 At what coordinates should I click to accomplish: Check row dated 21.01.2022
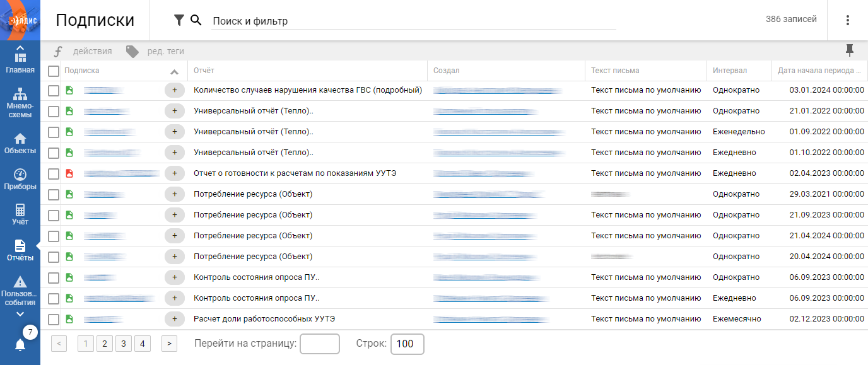(54, 112)
